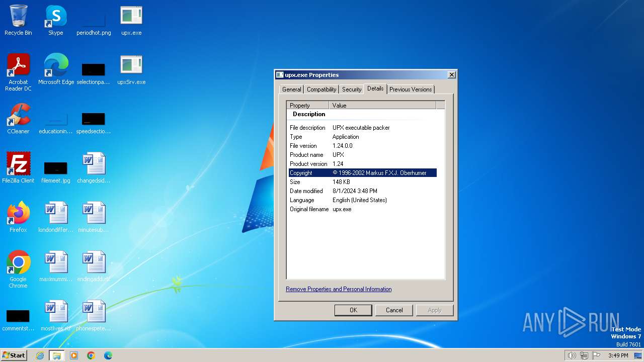Select Product version 1.24 row
This screenshot has width=644, height=362.
pyautogui.click(x=363, y=164)
